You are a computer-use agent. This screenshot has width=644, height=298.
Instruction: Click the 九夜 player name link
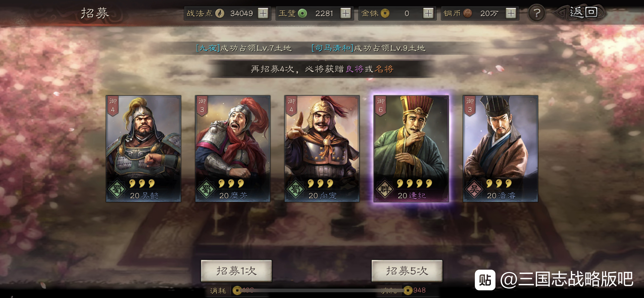coord(208,48)
